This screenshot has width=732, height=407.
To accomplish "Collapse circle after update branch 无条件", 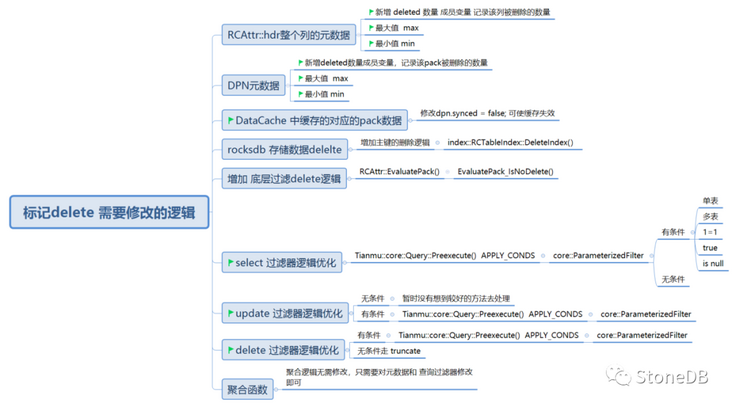I will 392,299.
